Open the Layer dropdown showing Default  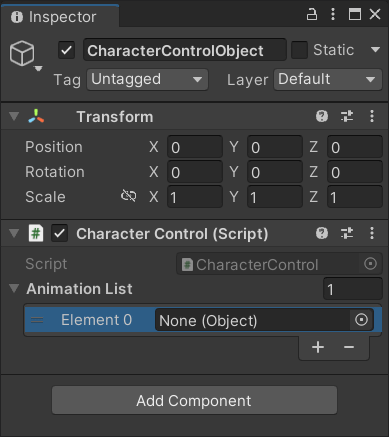tap(328, 80)
